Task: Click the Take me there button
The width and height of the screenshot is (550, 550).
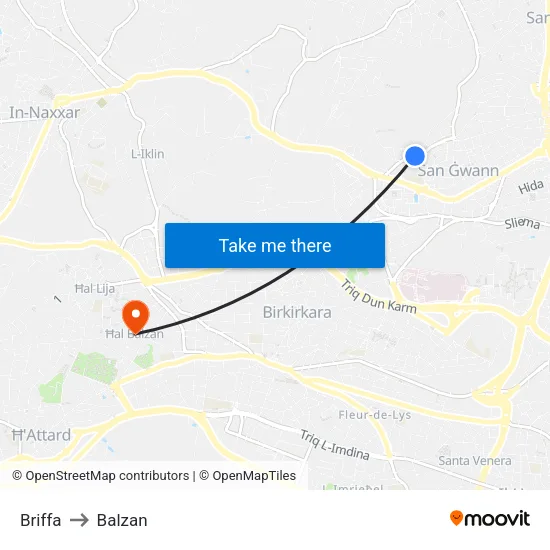Action: click(x=275, y=245)
